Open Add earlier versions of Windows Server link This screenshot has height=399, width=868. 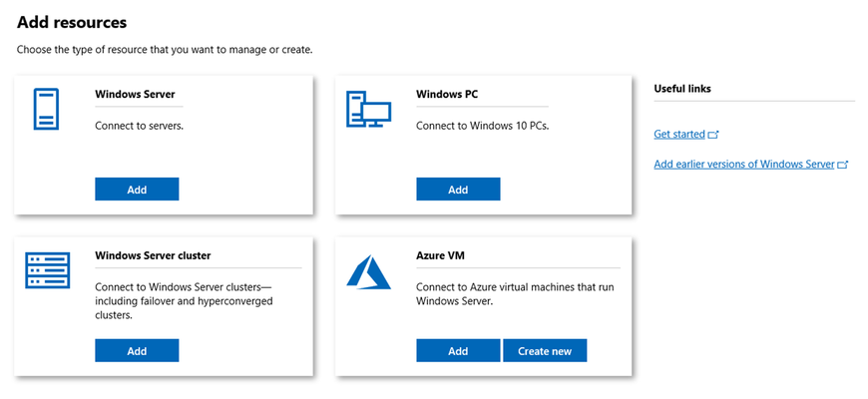(744, 164)
